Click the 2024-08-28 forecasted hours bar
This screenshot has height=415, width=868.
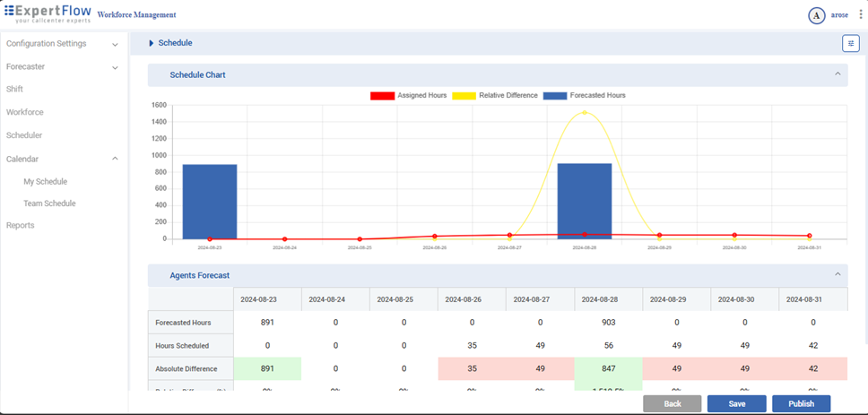(584, 201)
